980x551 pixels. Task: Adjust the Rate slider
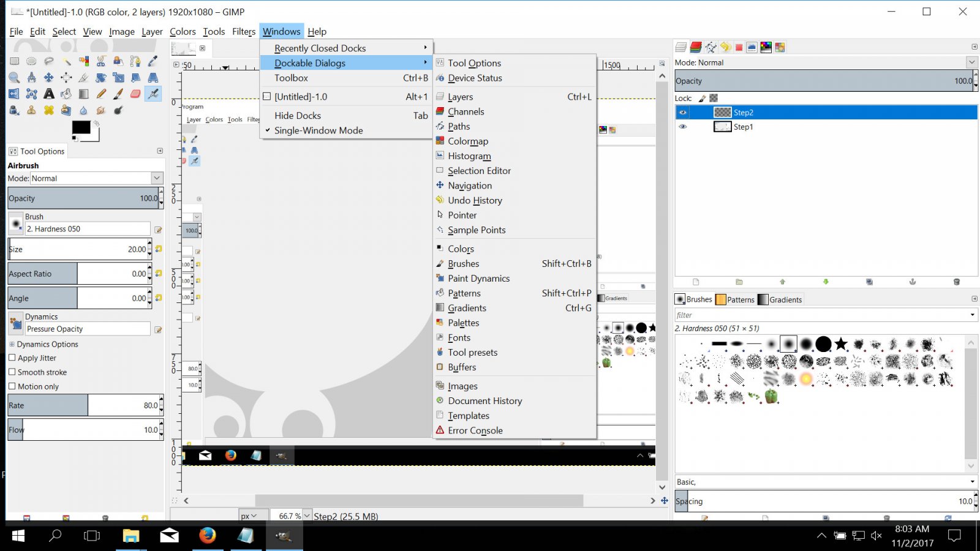[83, 405]
